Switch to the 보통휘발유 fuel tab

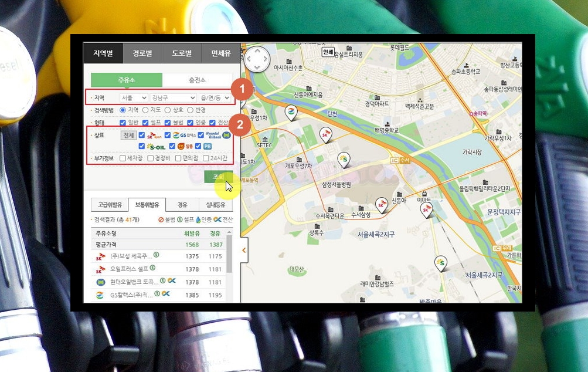147,205
